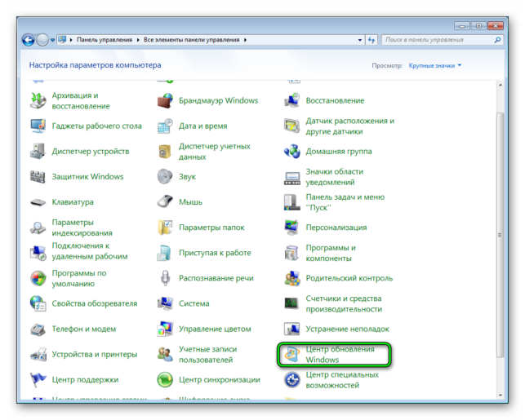Click the Восстановление recovery icon
This screenshot has height=420, width=525.
pos(292,100)
